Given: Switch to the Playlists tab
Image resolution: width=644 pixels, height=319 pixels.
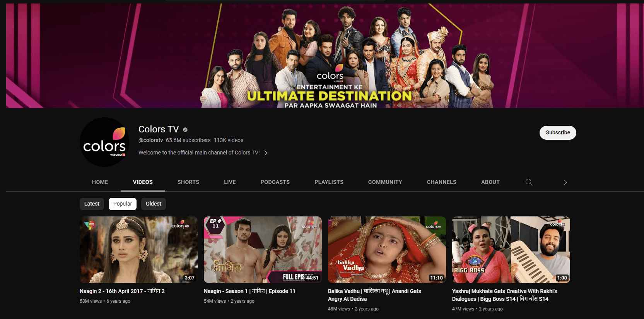Looking at the screenshot, I should coord(329,182).
